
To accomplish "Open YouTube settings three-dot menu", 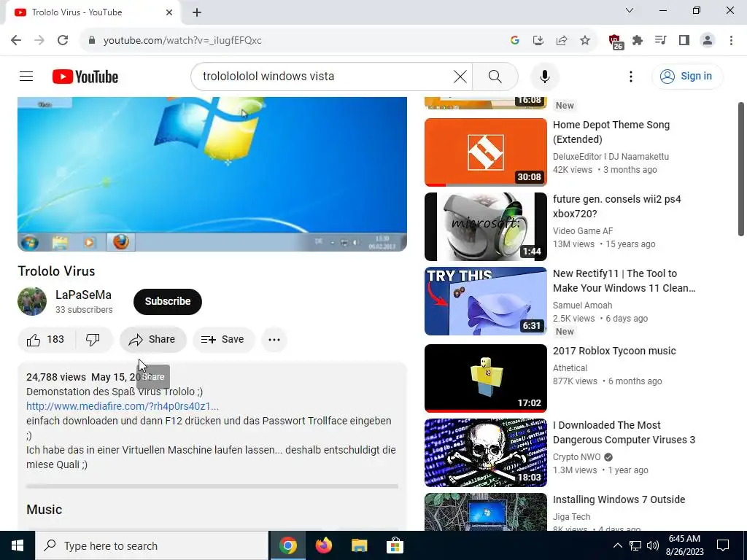I will click(631, 76).
